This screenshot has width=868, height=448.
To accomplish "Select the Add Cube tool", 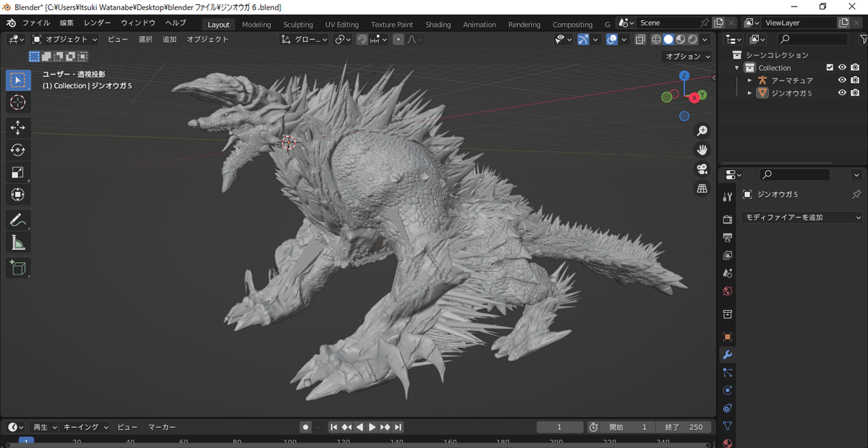I will (18, 267).
